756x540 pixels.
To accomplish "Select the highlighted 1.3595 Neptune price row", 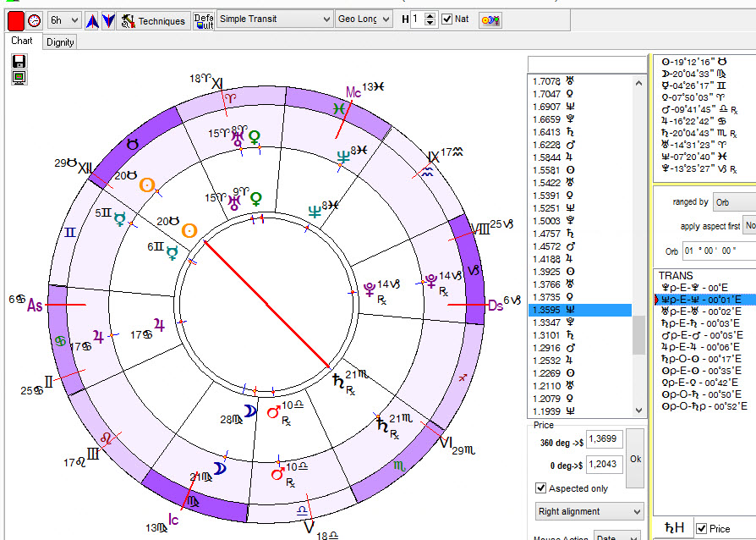I will pos(580,310).
